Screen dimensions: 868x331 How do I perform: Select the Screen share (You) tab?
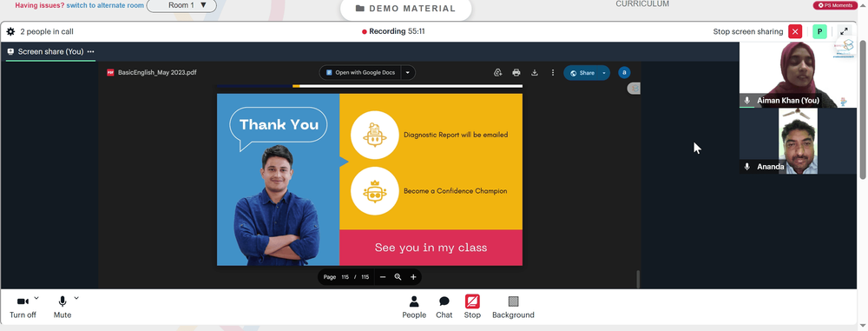point(50,51)
